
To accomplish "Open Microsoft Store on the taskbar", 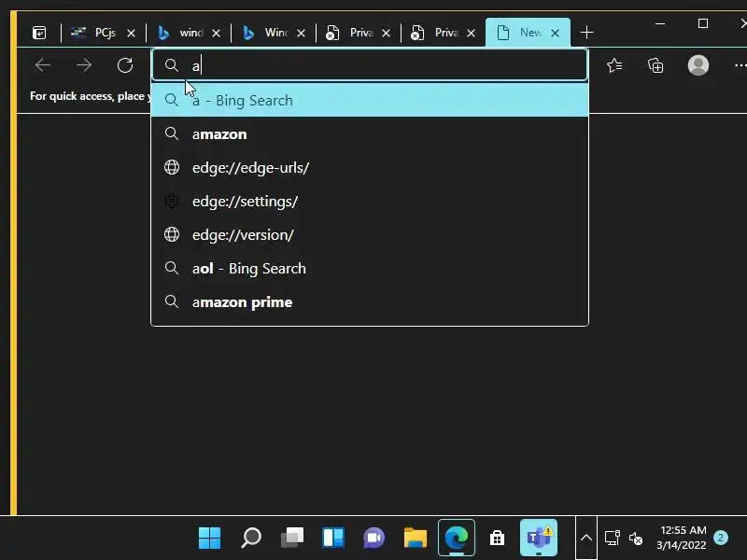I will pyautogui.click(x=497, y=539).
